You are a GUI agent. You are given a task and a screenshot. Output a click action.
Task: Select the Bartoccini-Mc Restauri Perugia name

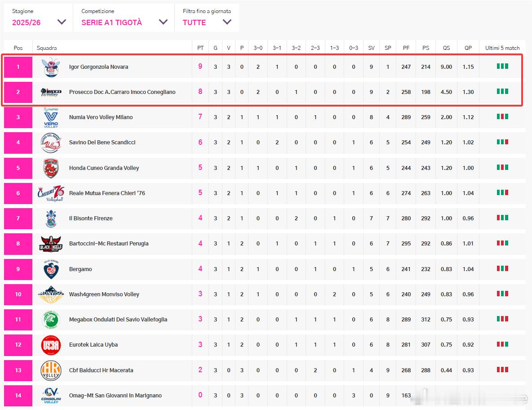[x=109, y=243]
